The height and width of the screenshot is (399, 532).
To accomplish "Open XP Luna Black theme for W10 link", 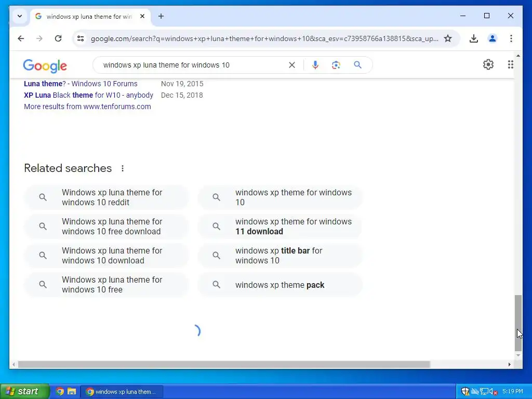I will 88,95.
